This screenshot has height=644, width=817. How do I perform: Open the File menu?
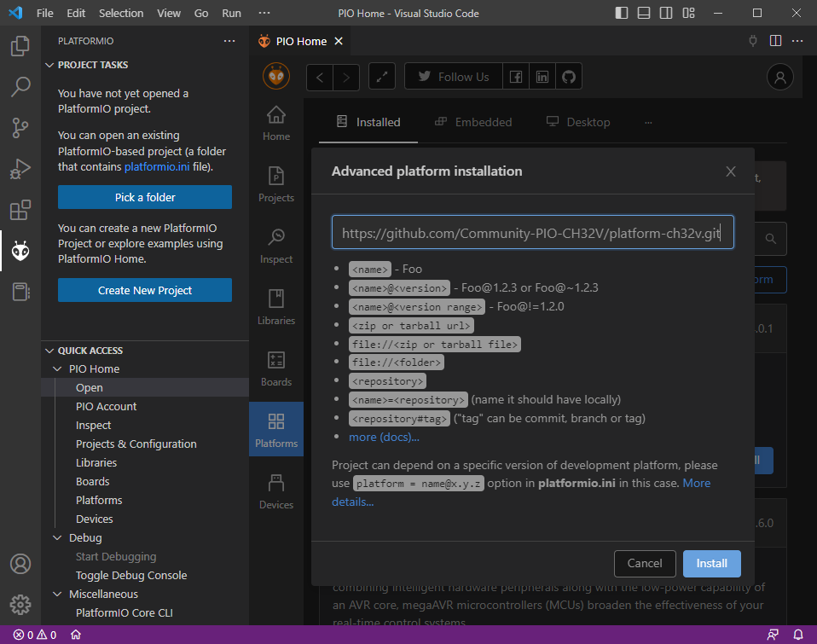[x=45, y=13]
